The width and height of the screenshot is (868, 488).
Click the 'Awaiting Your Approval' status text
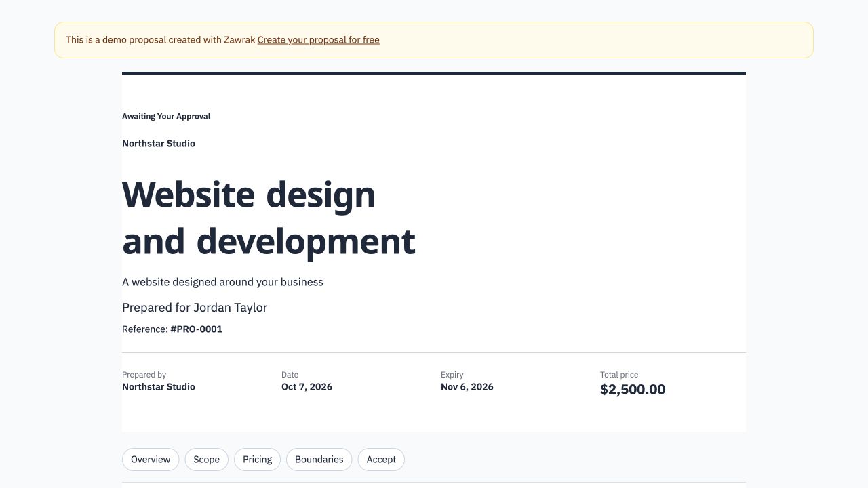point(166,117)
